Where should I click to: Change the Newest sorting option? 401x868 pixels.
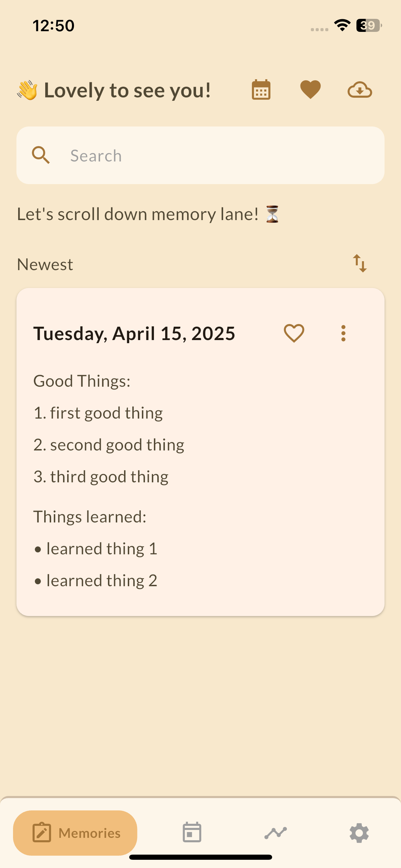45,264
